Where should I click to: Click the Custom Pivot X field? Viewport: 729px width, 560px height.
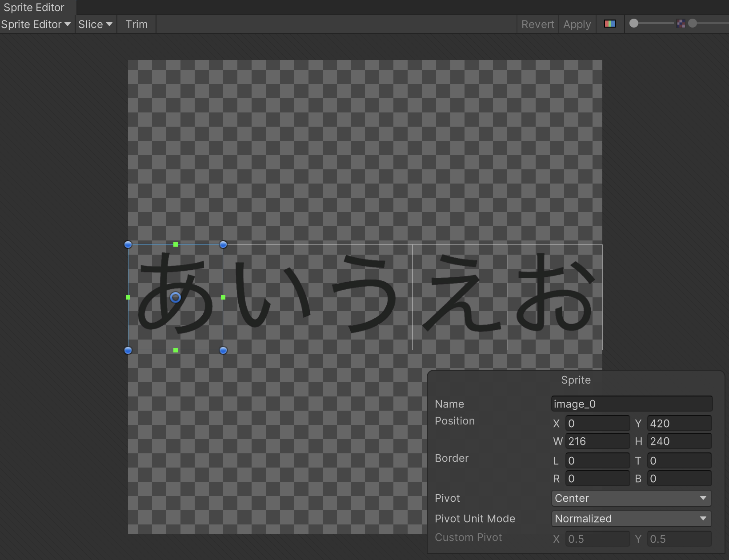point(597,539)
